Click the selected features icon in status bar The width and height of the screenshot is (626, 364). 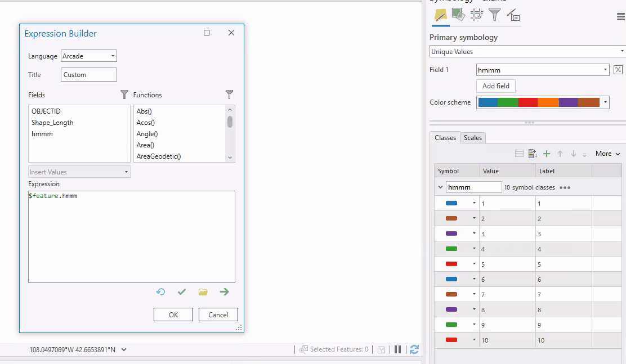[303, 349]
